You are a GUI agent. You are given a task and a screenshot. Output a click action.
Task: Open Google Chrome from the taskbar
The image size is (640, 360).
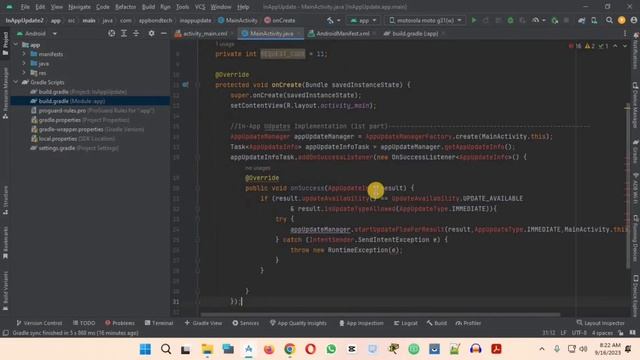point(290,349)
